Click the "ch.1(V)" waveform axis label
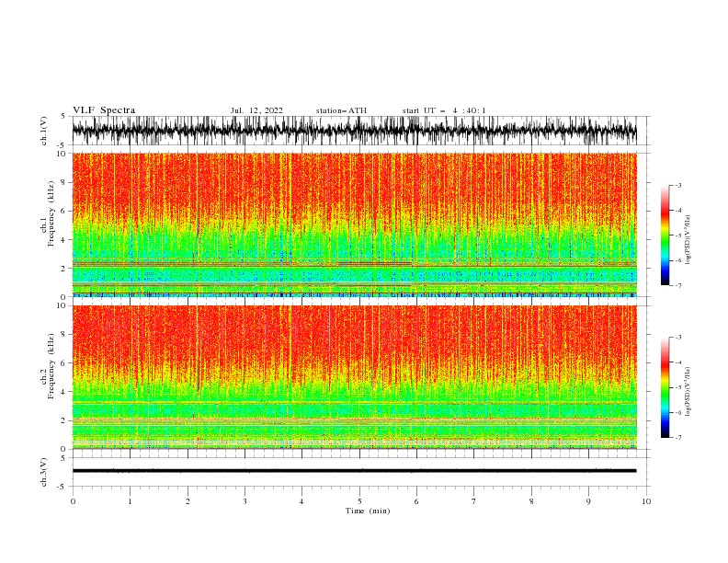The width and height of the screenshot is (728, 563). (x=44, y=131)
